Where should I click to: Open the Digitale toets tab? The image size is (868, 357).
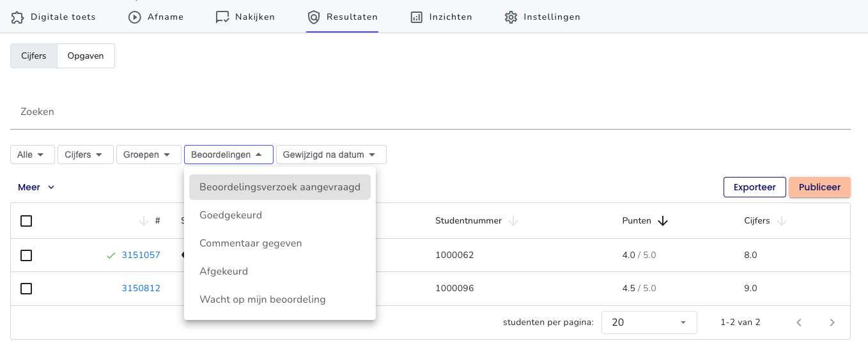coord(54,17)
